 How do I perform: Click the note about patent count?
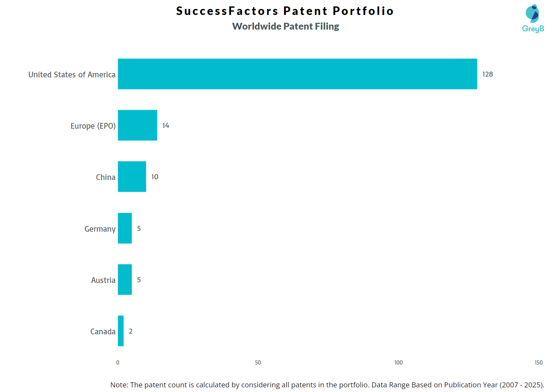point(327,385)
